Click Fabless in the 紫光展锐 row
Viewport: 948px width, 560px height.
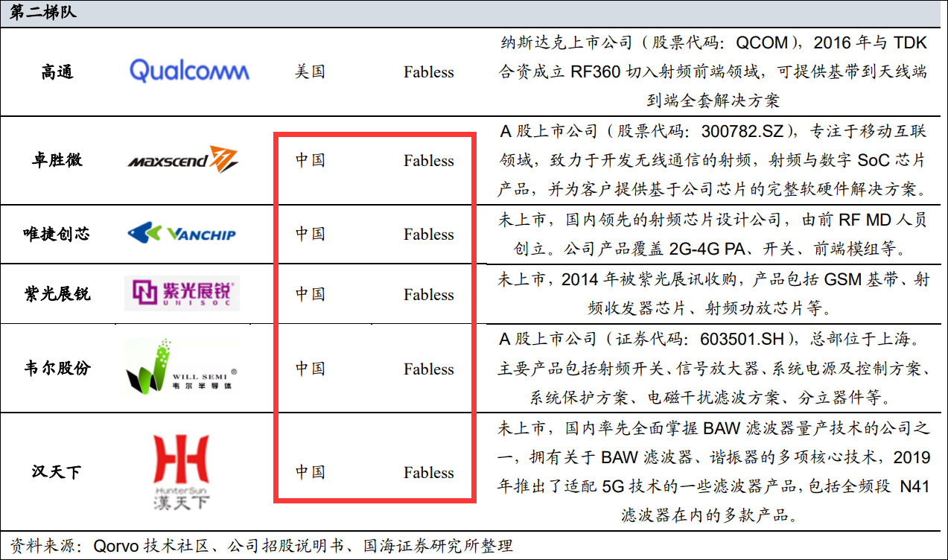[x=429, y=294]
